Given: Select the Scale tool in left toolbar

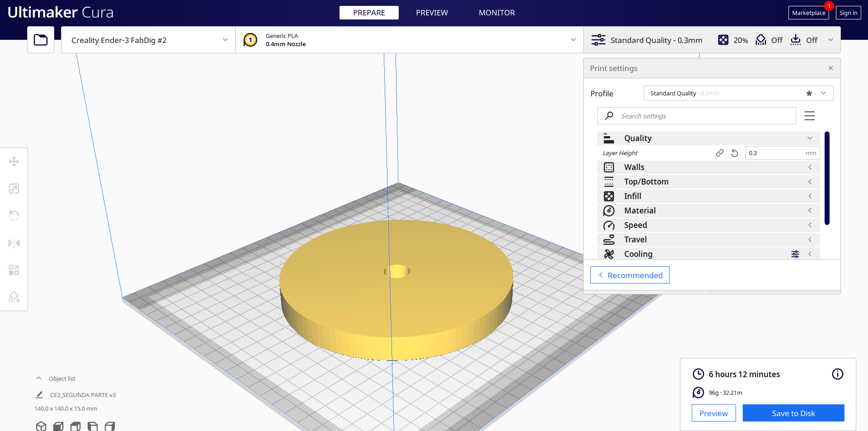Looking at the screenshot, I should tap(14, 189).
